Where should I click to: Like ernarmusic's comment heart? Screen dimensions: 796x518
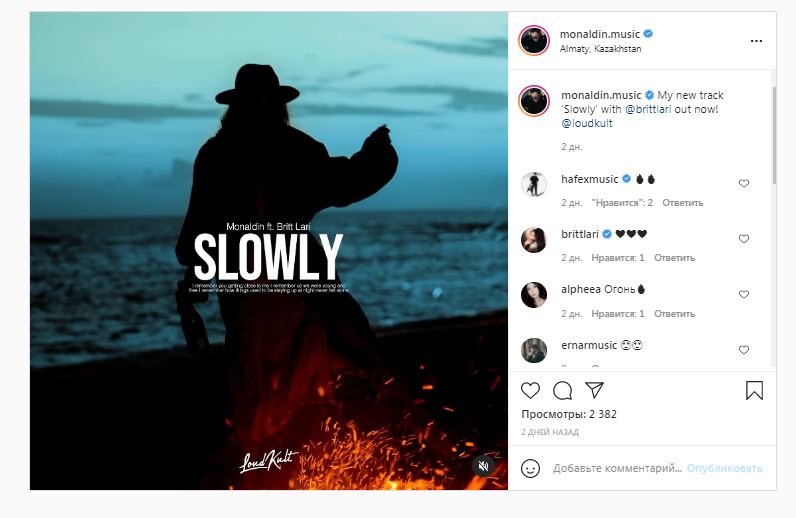click(743, 350)
